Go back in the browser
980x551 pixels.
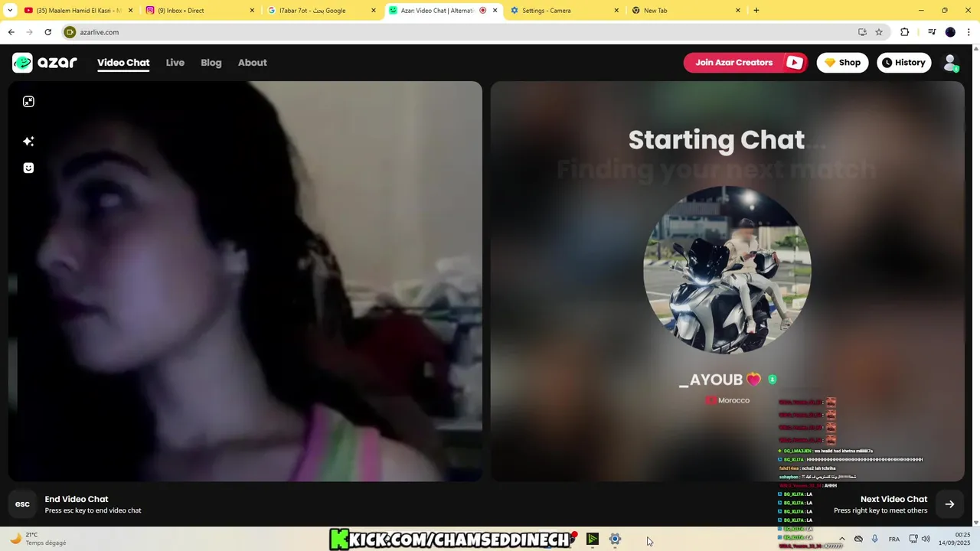tap(11, 32)
